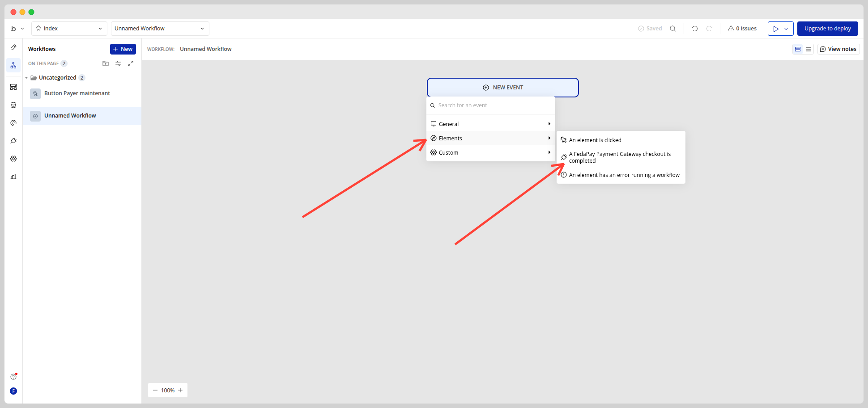Screen dimensions: 868x408
Task: Create a new workflow with New button
Action: [x=123, y=49]
